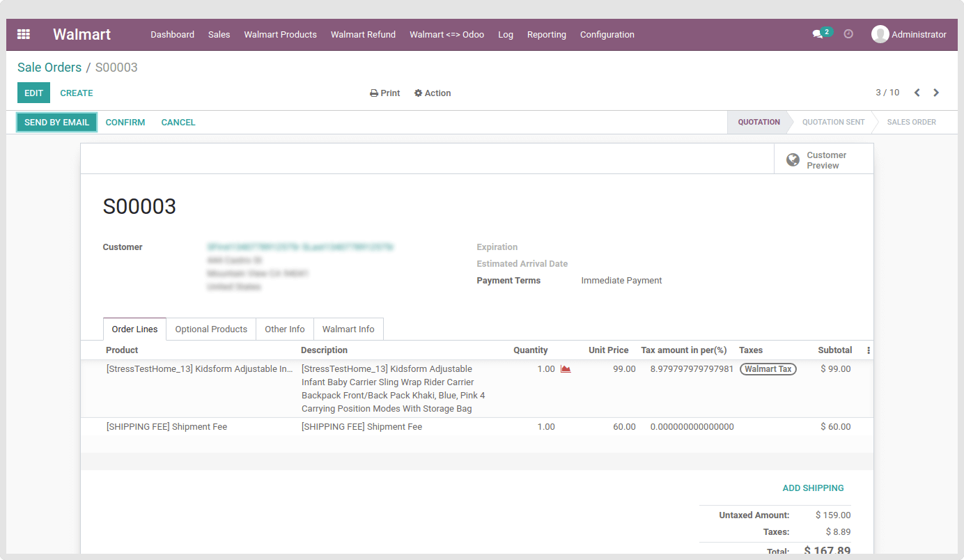Image resolution: width=964 pixels, height=560 pixels.
Task: Open the Action dropdown
Action: pyautogui.click(x=433, y=93)
